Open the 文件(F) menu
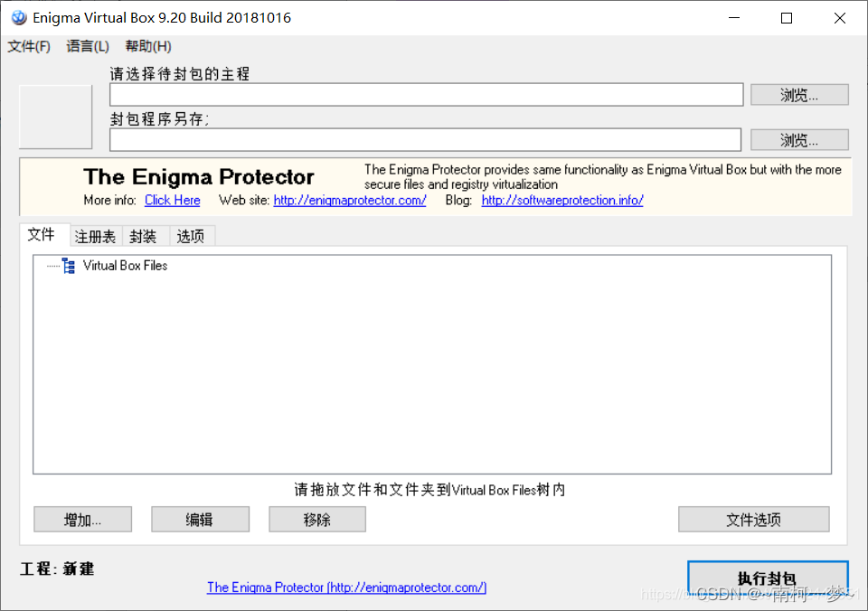Screen dimensions: 868x611 29,46
